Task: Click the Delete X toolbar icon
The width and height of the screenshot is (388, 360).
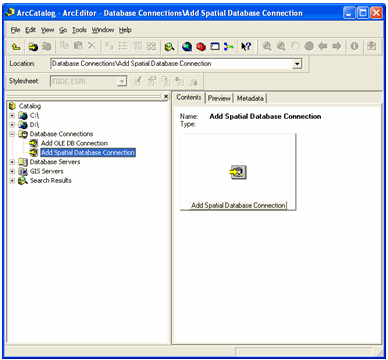Action: tap(92, 46)
